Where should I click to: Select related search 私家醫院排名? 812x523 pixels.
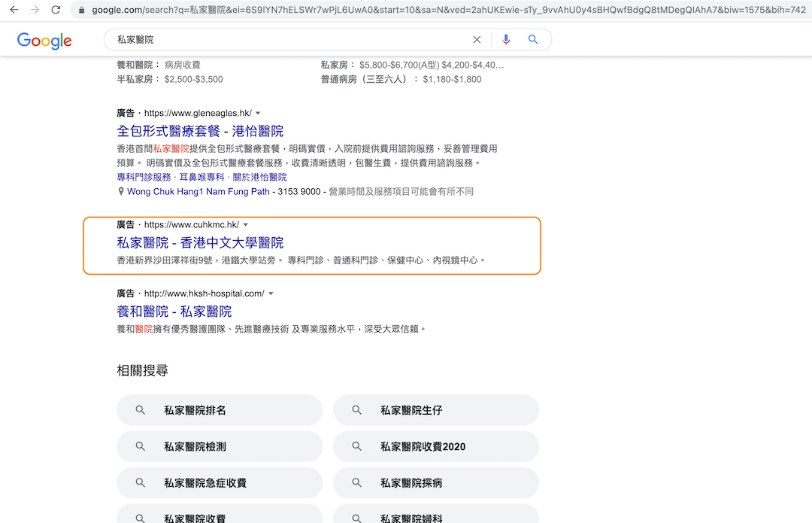(220, 410)
